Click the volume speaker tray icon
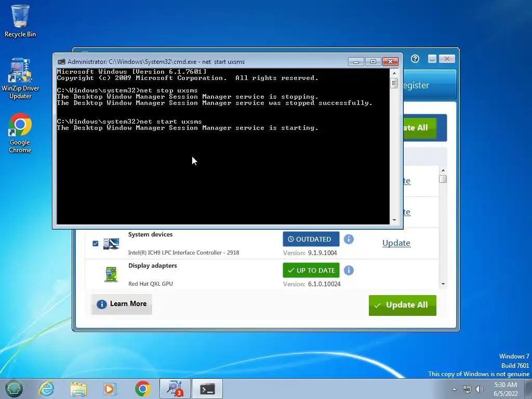The height and width of the screenshot is (399, 532). [480, 389]
